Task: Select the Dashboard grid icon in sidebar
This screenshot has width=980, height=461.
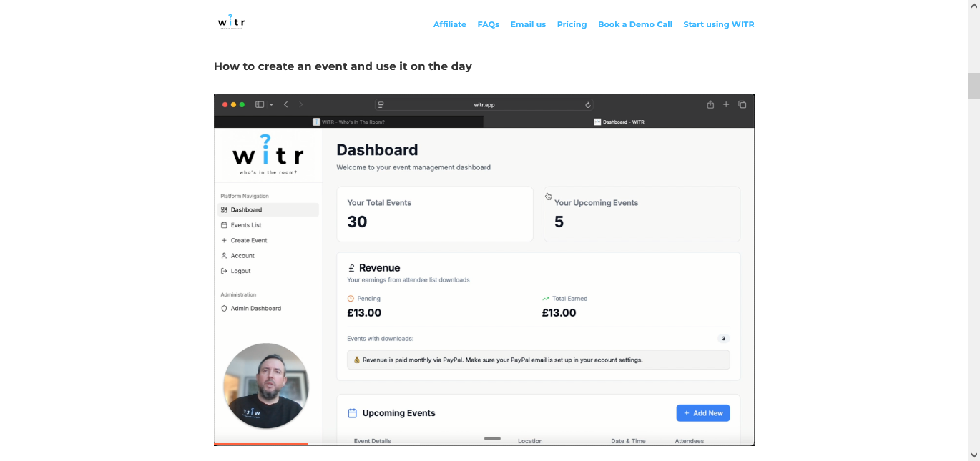Action: click(x=225, y=209)
